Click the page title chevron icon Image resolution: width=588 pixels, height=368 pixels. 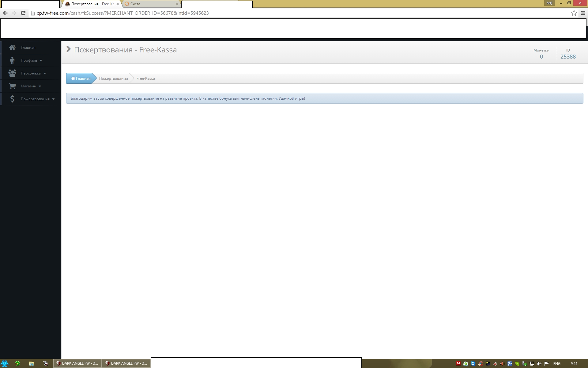click(69, 49)
